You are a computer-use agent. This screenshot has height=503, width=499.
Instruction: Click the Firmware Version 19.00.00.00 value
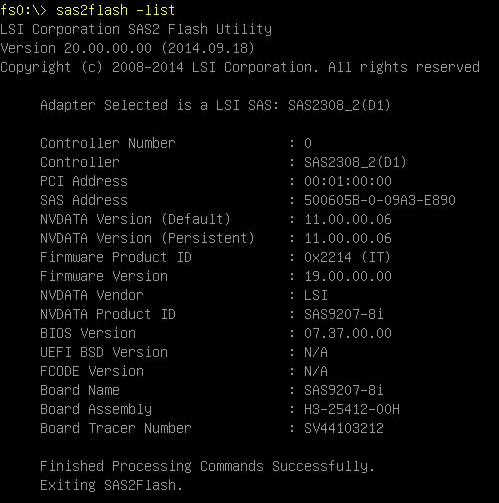[x=348, y=276]
